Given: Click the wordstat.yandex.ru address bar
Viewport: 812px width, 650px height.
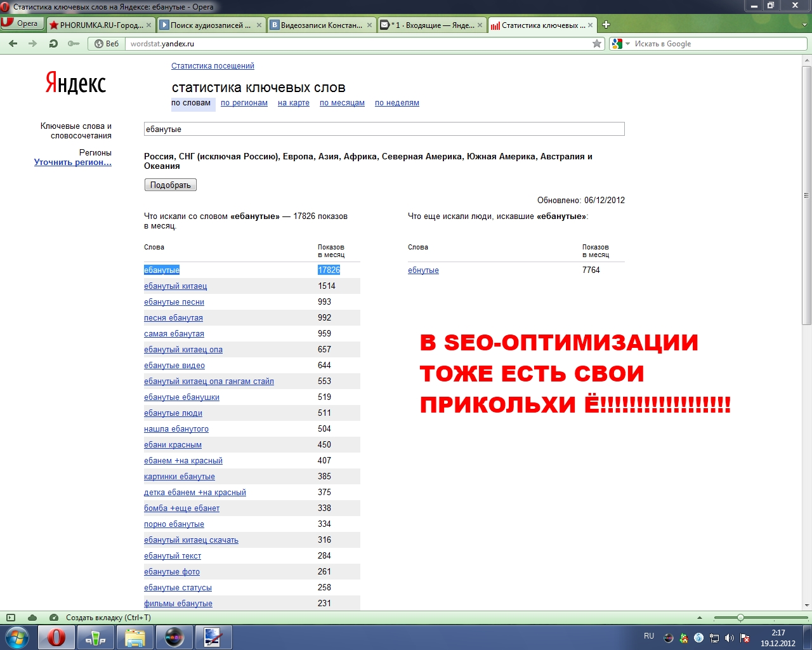Looking at the screenshot, I should [358, 44].
